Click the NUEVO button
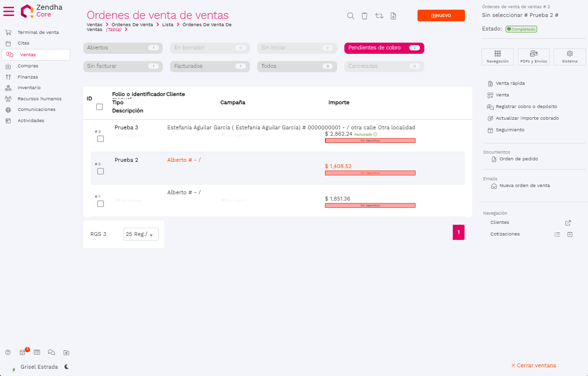Screen dimensions: 588x376 (x=441, y=16)
